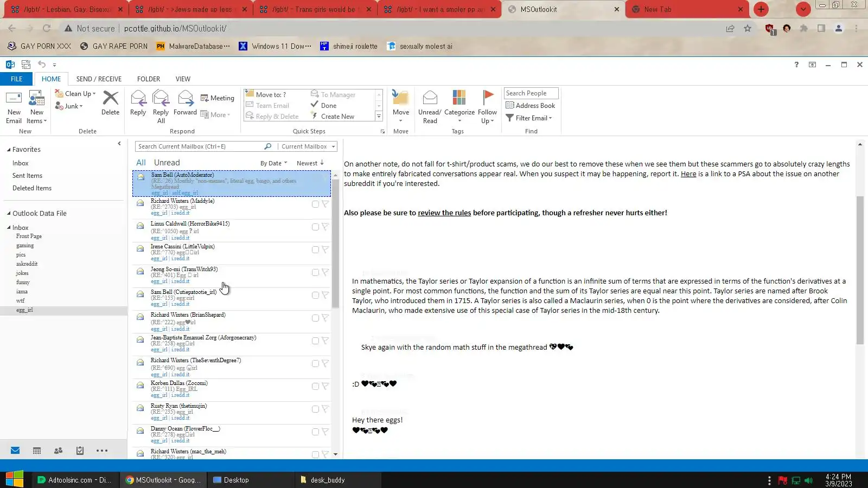Open the Filter Email dropdown
This screenshot has height=488, width=868.
pyautogui.click(x=529, y=118)
